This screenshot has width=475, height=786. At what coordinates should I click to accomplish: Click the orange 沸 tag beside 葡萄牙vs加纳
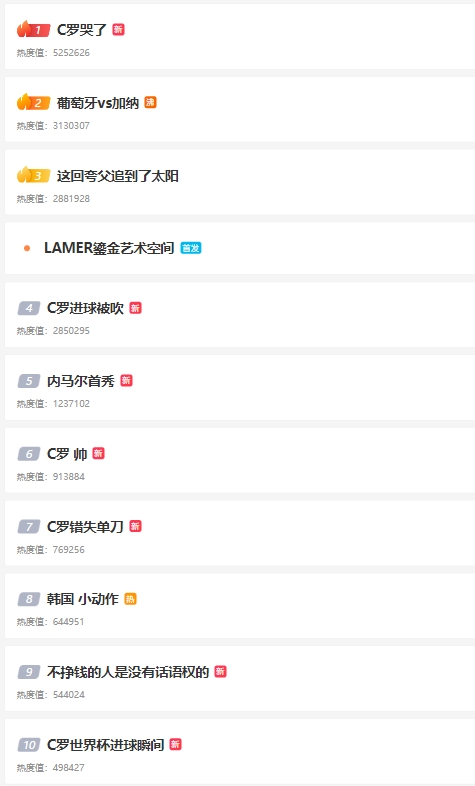150,102
